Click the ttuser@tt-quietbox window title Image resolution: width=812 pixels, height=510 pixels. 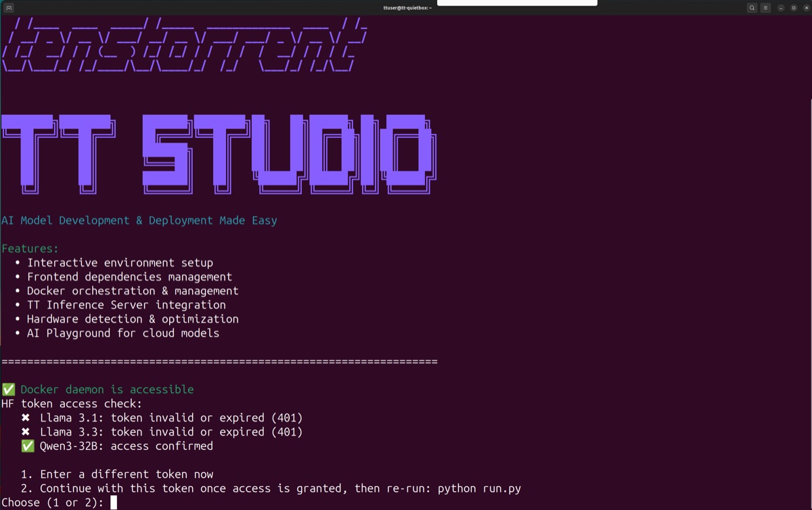pyautogui.click(x=407, y=7)
